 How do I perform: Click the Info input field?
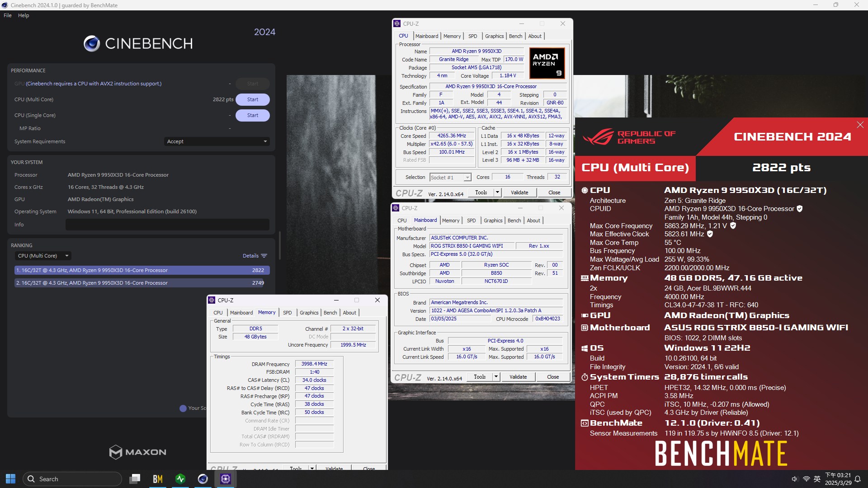[167, 225]
